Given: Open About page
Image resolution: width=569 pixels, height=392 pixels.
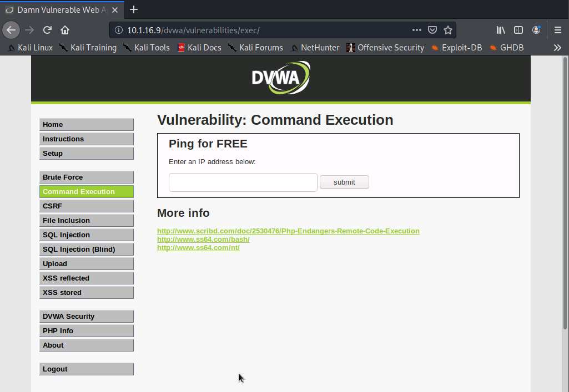Looking at the screenshot, I should point(87,345).
